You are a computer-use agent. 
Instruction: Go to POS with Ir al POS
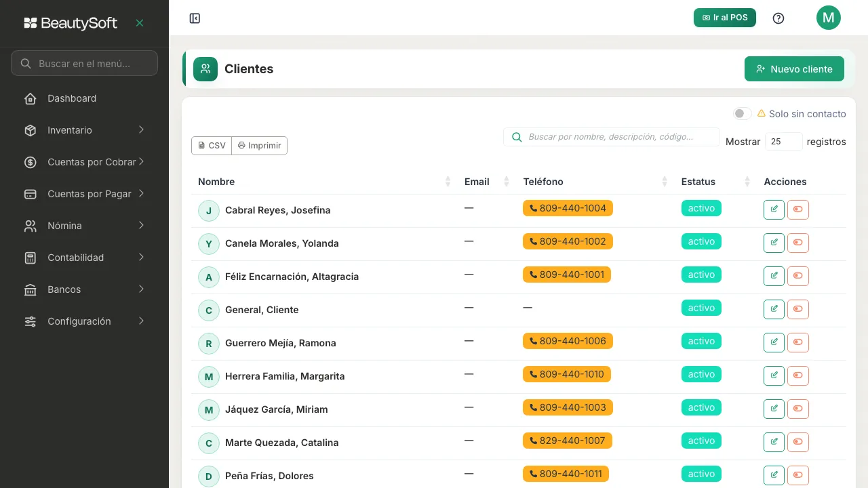(725, 18)
